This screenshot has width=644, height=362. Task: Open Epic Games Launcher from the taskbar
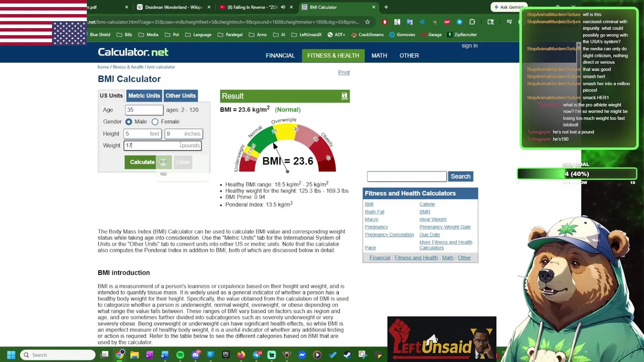[226, 355]
